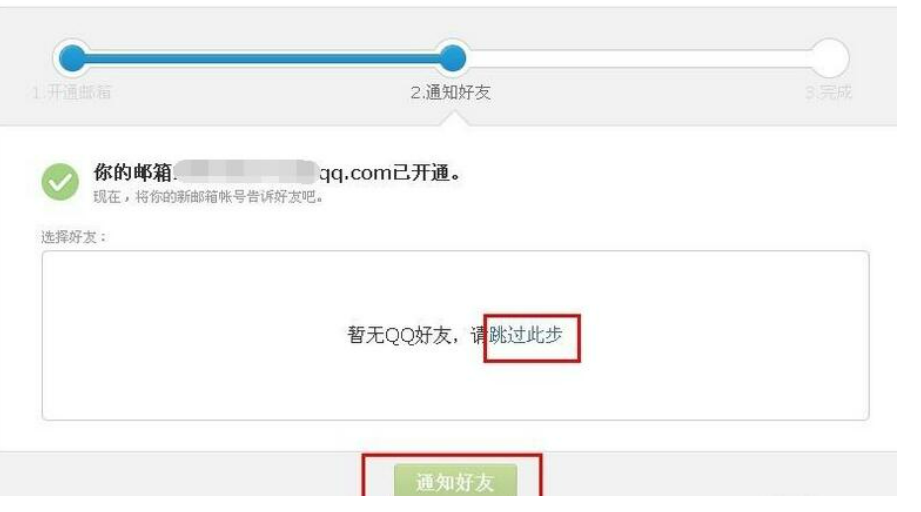
Task: Click the first blue progress step circle
Action: (72, 58)
